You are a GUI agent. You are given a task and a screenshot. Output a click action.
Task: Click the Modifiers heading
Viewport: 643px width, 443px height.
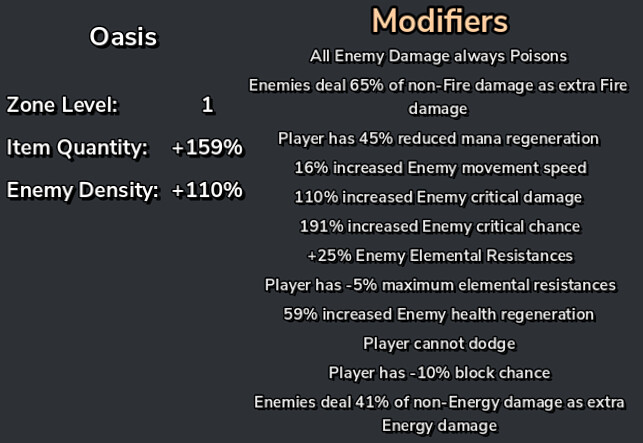pyautogui.click(x=440, y=21)
